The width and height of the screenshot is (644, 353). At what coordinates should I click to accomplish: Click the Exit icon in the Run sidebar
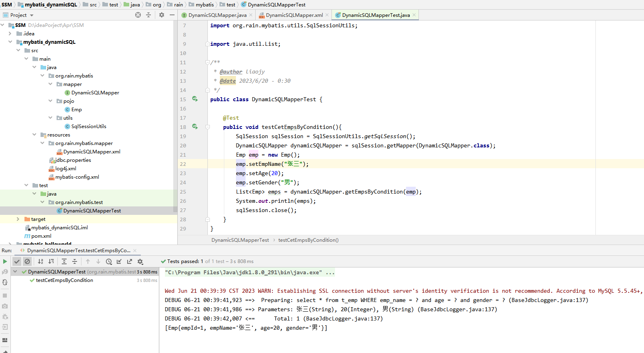coord(5,327)
